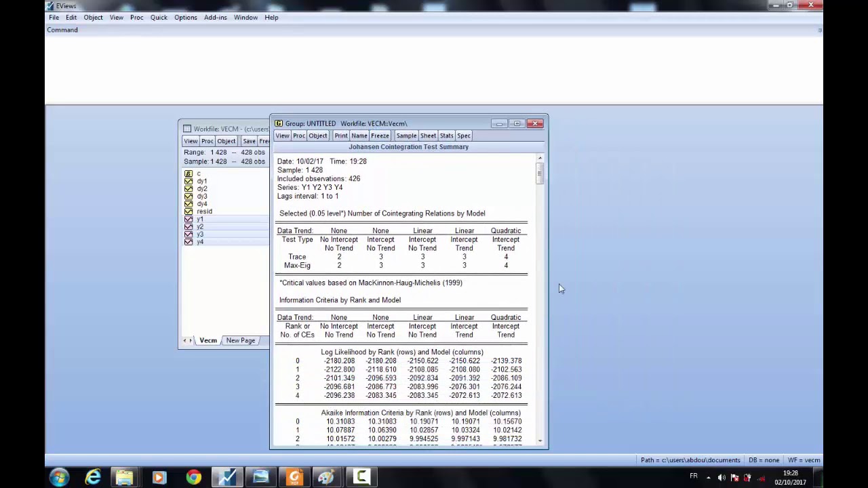Viewport: 868px width, 488px height.
Task: Open Paint from the taskbar
Action: (326, 477)
